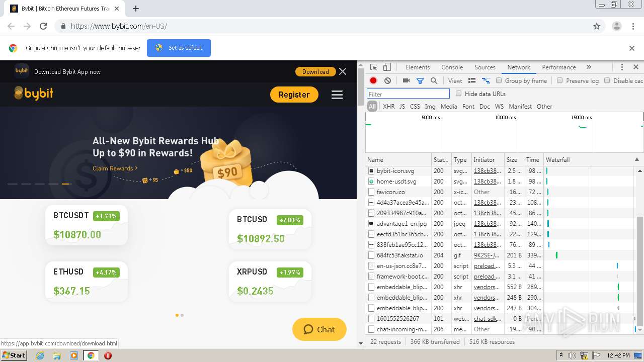This screenshot has height=362, width=644.
Task: Click the volume icon in system tray
Action: pyautogui.click(x=572, y=355)
